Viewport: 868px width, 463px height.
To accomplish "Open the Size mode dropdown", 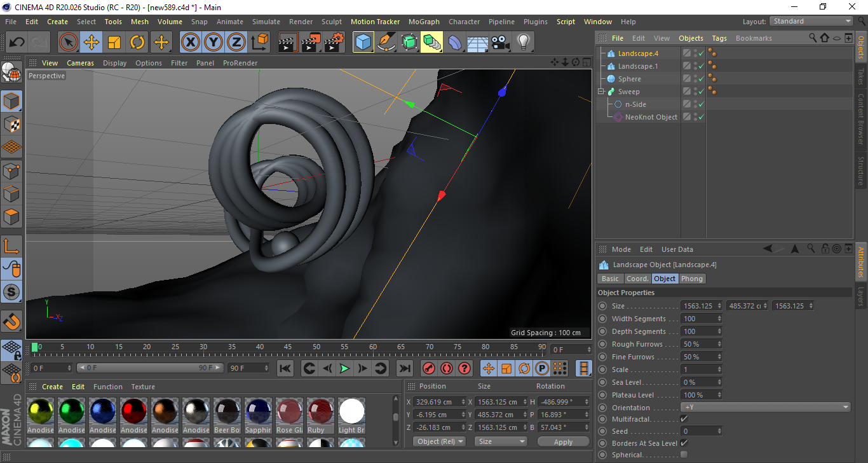I will click(x=501, y=441).
